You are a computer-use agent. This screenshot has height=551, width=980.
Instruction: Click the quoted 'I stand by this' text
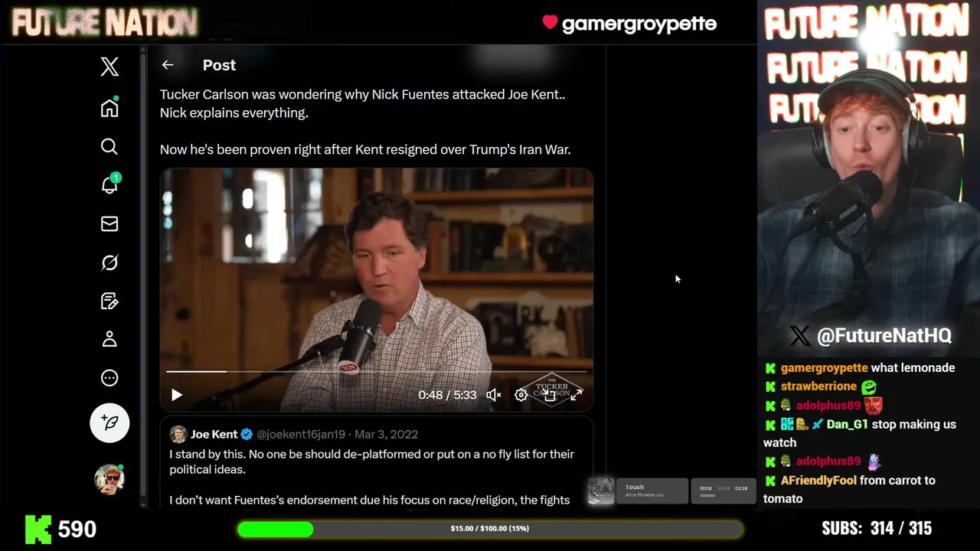[371, 461]
